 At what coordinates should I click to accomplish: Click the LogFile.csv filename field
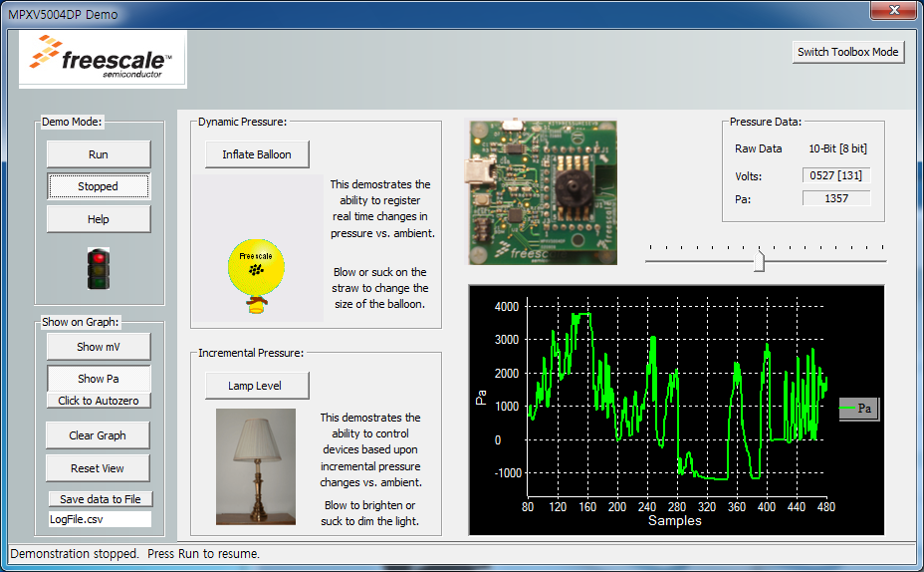pos(100,519)
